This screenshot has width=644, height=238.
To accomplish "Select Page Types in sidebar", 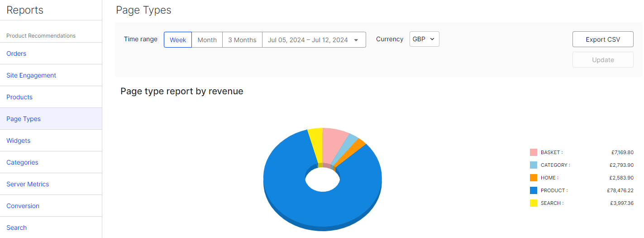I will pyautogui.click(x=24, y=119).
